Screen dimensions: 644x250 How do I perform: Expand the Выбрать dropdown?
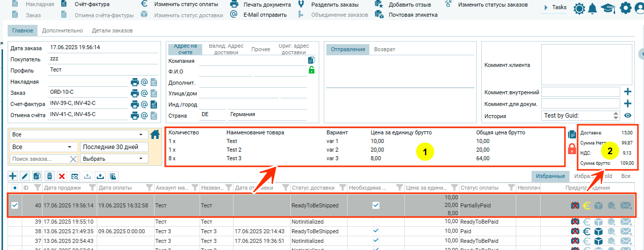point(113,159)
